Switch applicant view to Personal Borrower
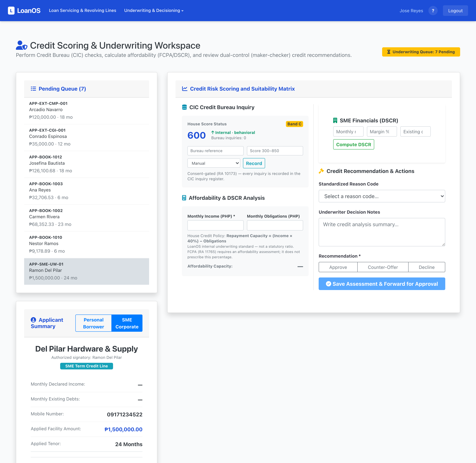This screenshot has height=463, width=476. click(94, 323)
